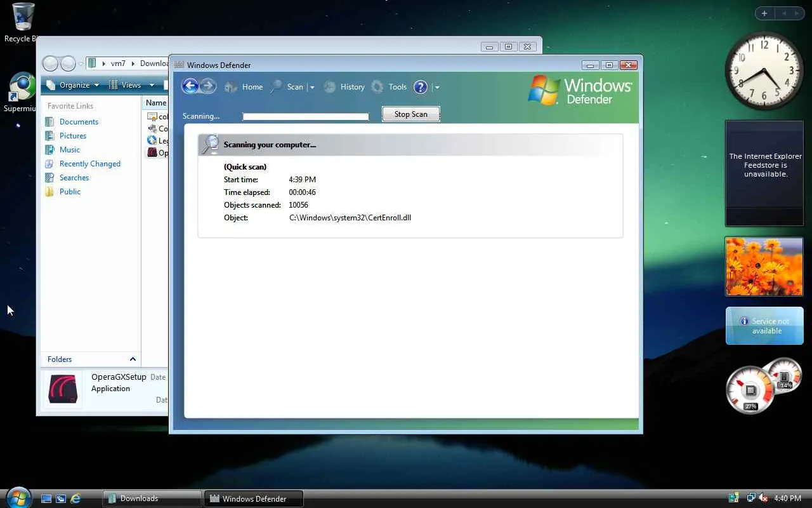This screenshot has width=812, height=508.
Task: Click the scanning progress bar
Action: click(x=306, y=116)
